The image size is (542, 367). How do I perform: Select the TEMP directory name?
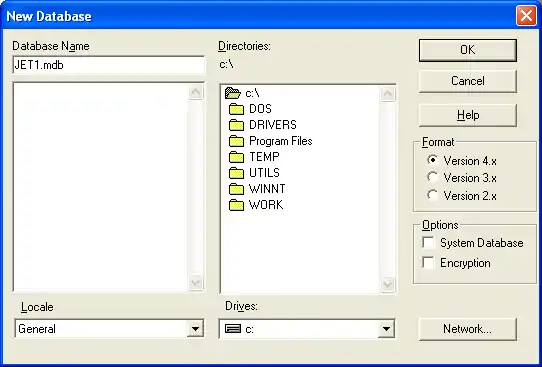click(x=264, y=157)
